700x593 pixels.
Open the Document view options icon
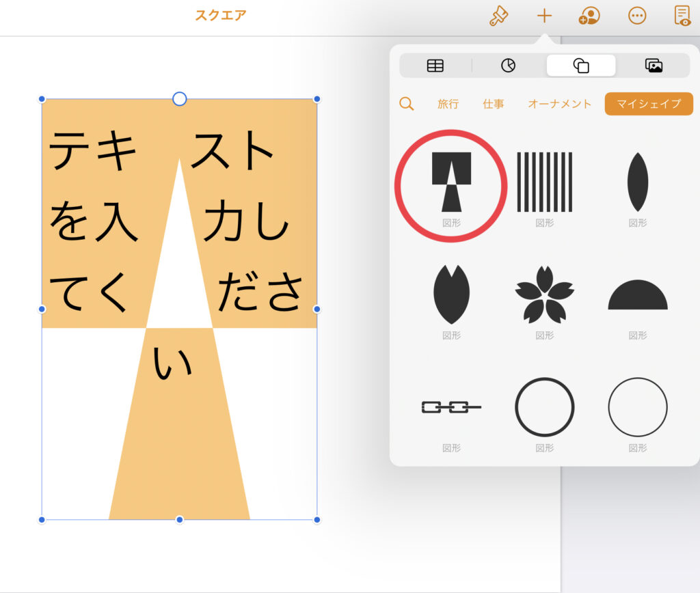pyautogui.click(x=683, y=16)
